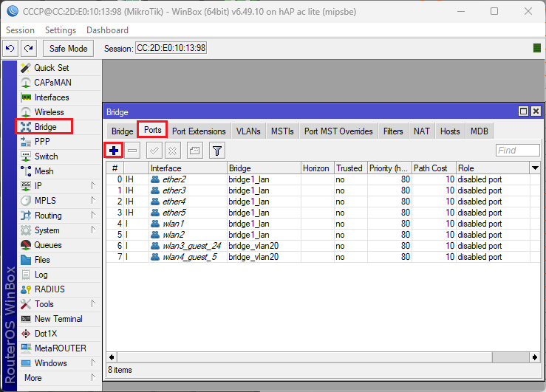Click the green status indicator at top right
The height and width of the screenshot is (392, 546).
coord(537,48)
